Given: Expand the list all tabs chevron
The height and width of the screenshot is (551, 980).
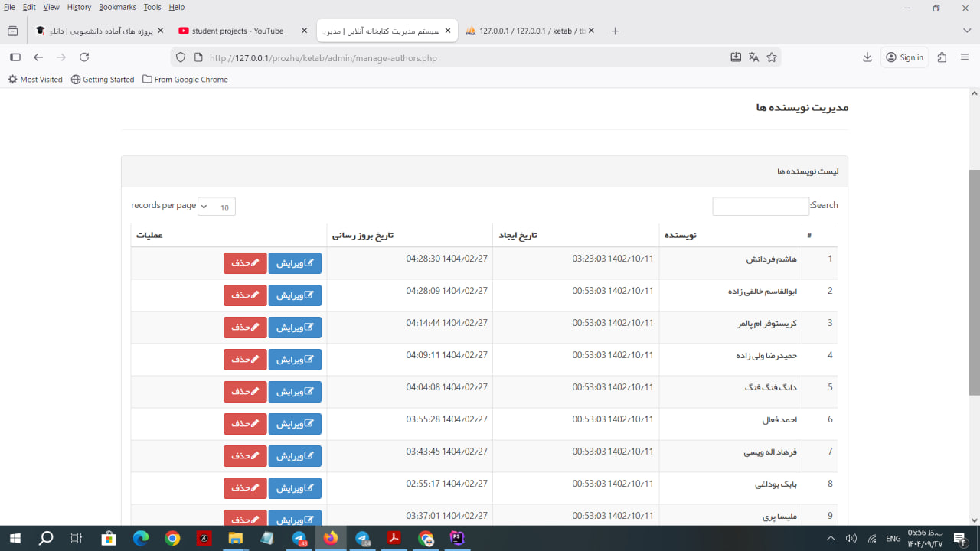Looking at the screenshot, I should [x=967, y=31].
